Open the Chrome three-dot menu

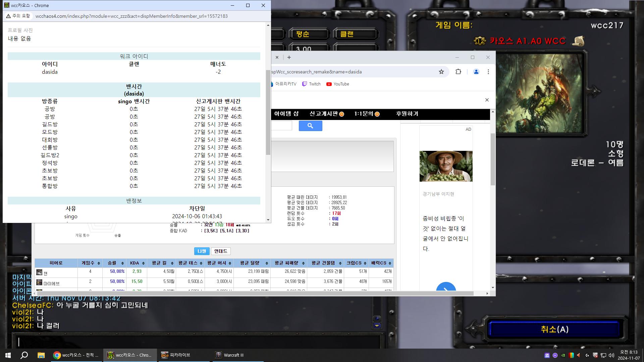click(x=488, y=72)
